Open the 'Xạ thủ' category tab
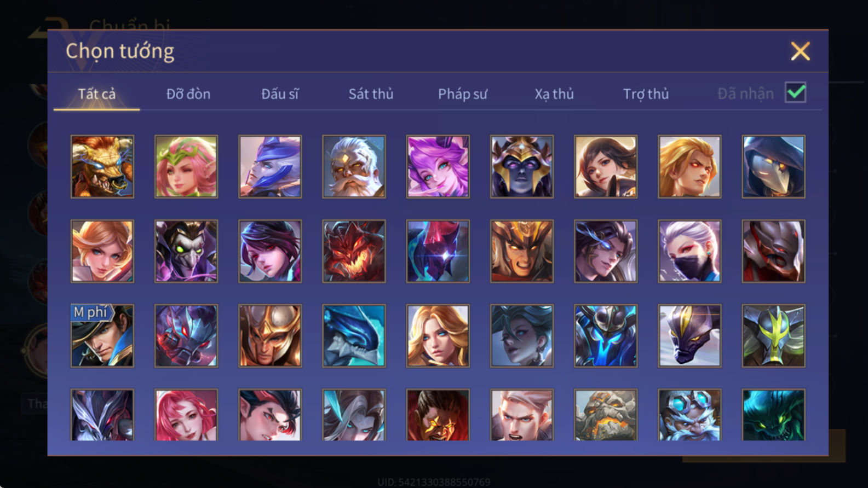This screenshot has height=488, width=868. [x=554, y=94]
